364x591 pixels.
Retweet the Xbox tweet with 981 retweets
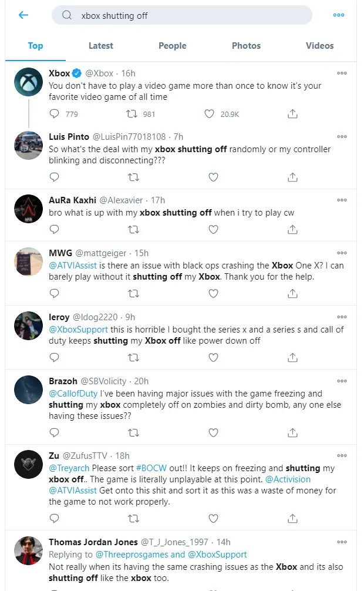pyautogui.click(x=132, y=114)
